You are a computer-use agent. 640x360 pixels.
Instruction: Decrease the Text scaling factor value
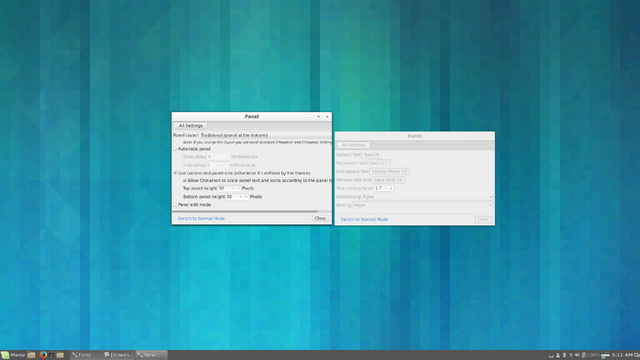385,188
